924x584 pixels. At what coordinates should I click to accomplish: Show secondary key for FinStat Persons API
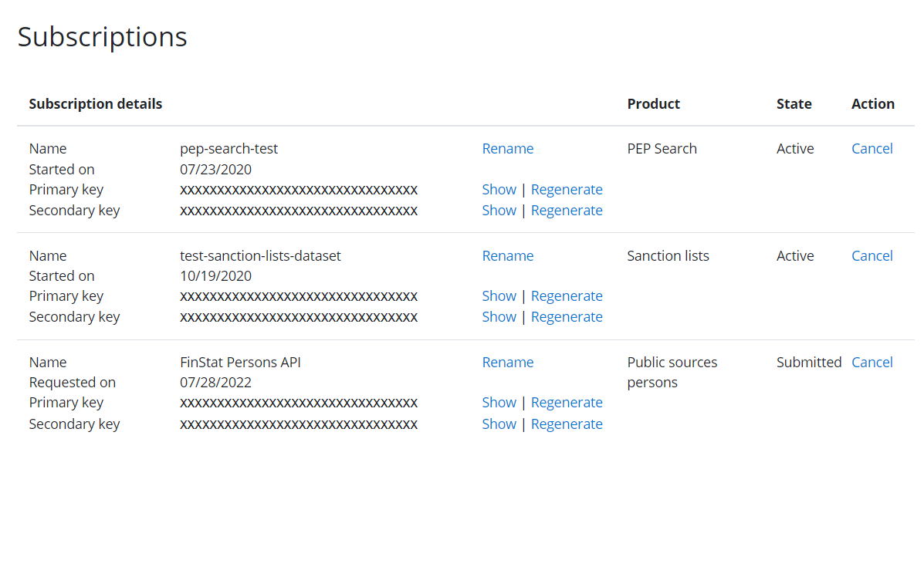(499, 424)
